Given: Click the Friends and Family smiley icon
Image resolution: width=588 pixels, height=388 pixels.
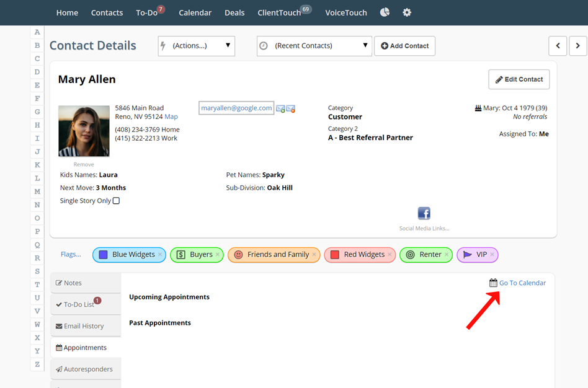Looking at the screenshot, I should tap(238, 255).
